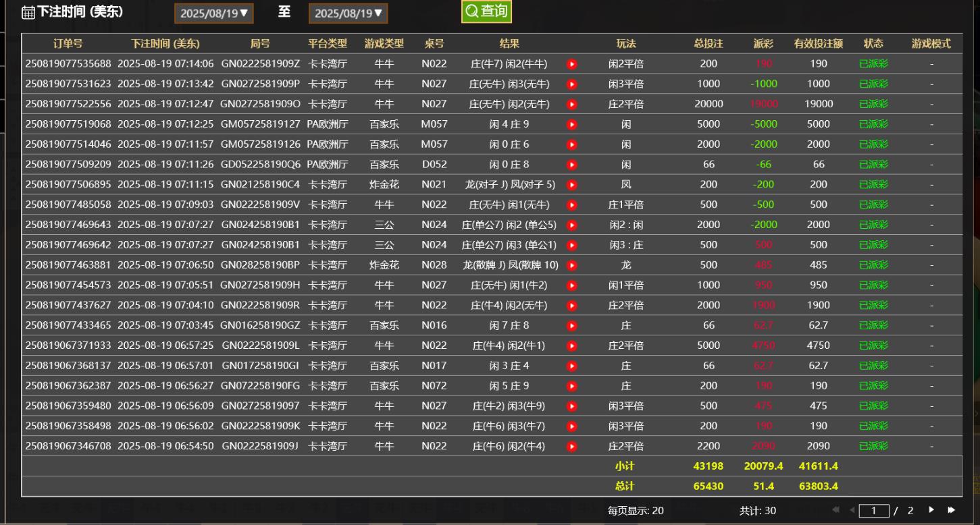Open the end date 2025/08/19 dropdown
980x525 pixels.
348,13
